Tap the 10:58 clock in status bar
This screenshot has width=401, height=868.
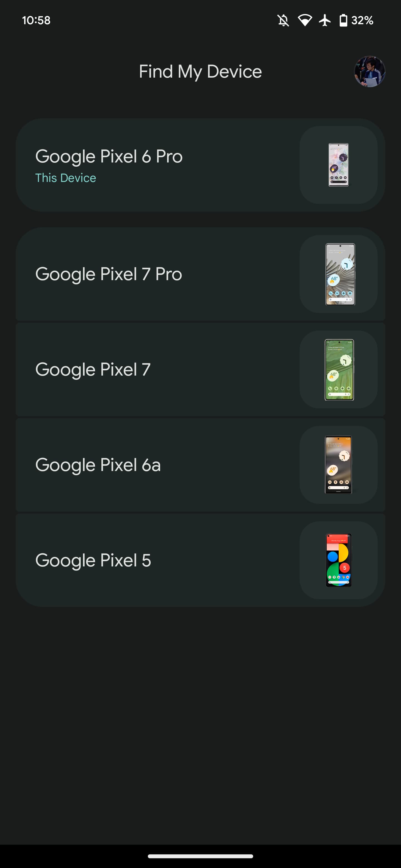[x=36, y=20]
